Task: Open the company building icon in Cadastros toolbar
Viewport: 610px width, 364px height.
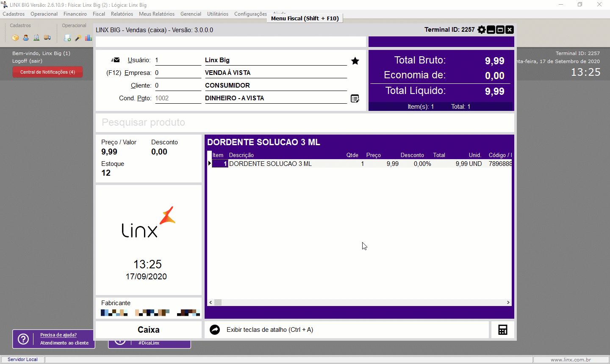Action: (36, 38)
